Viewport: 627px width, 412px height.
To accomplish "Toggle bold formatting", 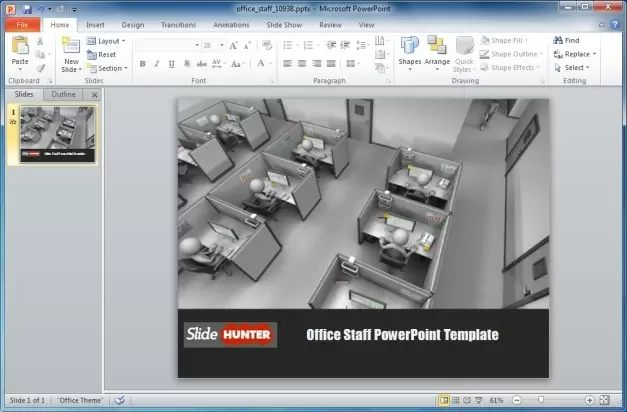I will pos(142,63).
